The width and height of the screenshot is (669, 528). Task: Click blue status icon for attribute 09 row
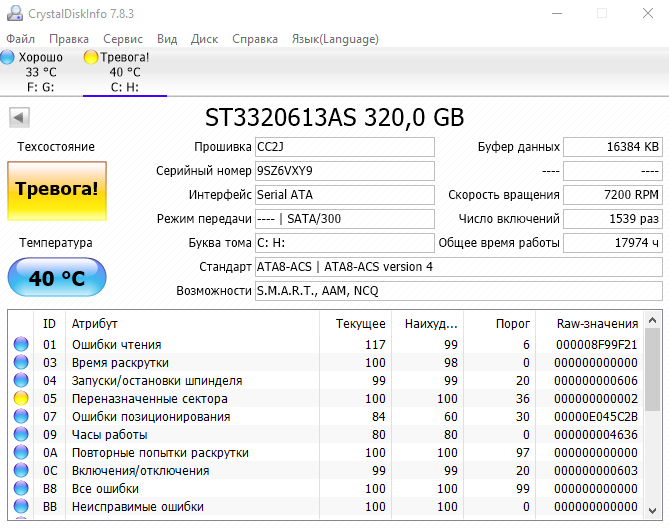(21, 435)
